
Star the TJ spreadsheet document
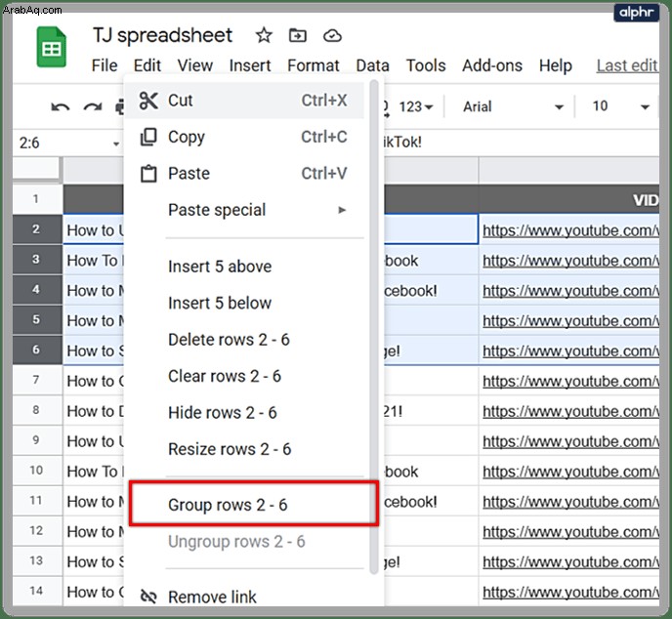click(264, 35)
